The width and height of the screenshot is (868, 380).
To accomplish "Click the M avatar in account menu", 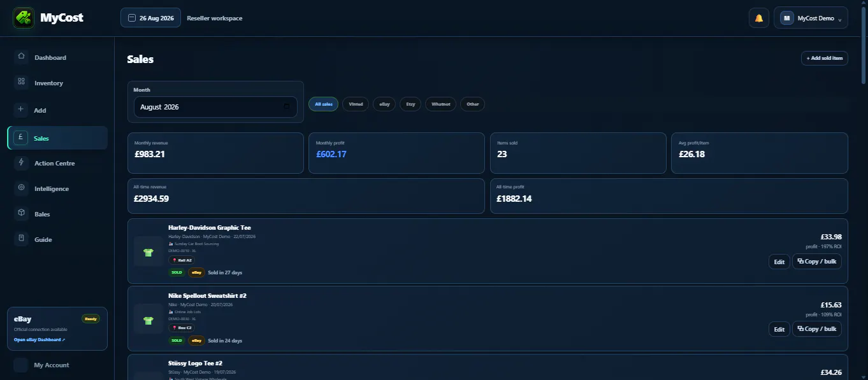I will [786, 18].
